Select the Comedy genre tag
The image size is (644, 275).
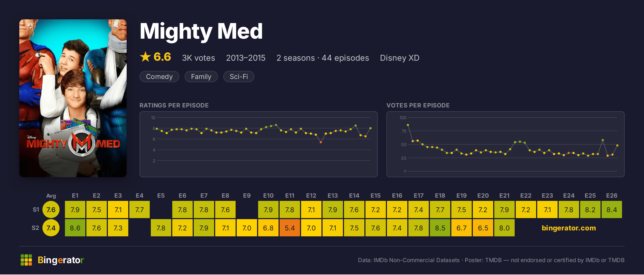(159, 77)
